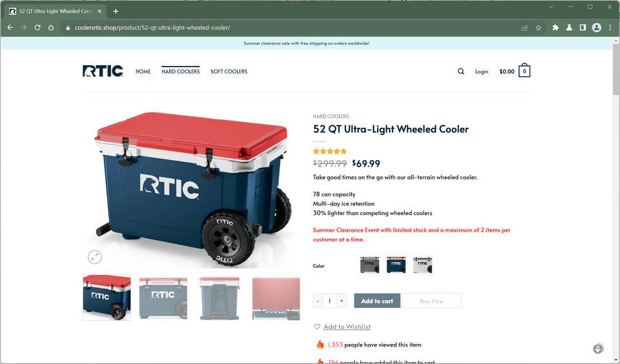620x364 pixels.
Task: Select the white cooler color swatch
Action: (x=422, y=265)
